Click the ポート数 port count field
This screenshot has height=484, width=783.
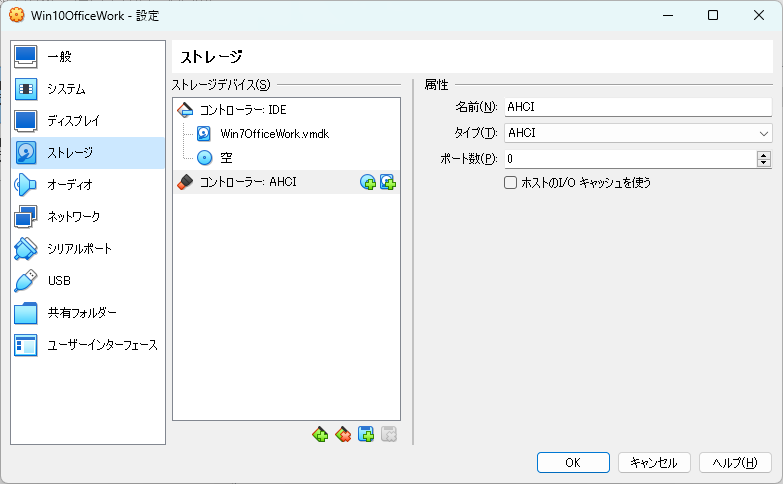[630, 159]
